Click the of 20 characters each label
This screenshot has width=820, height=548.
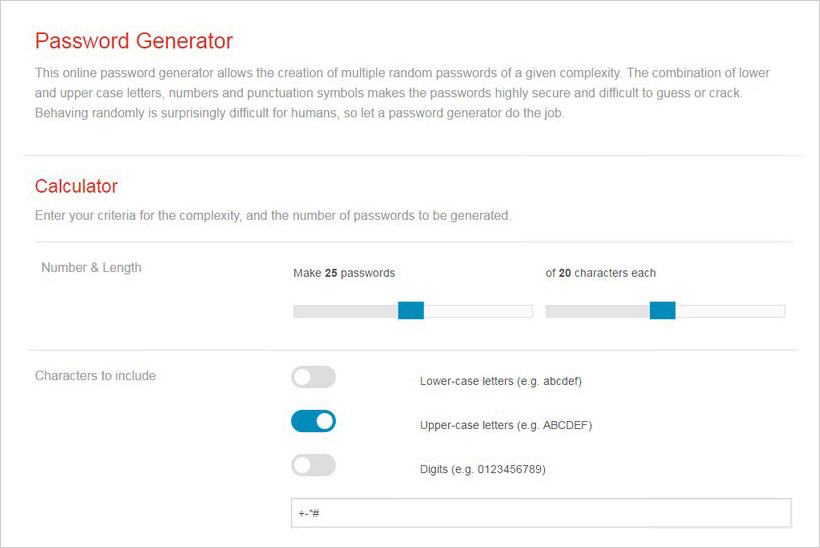click(x=600, y=273)
